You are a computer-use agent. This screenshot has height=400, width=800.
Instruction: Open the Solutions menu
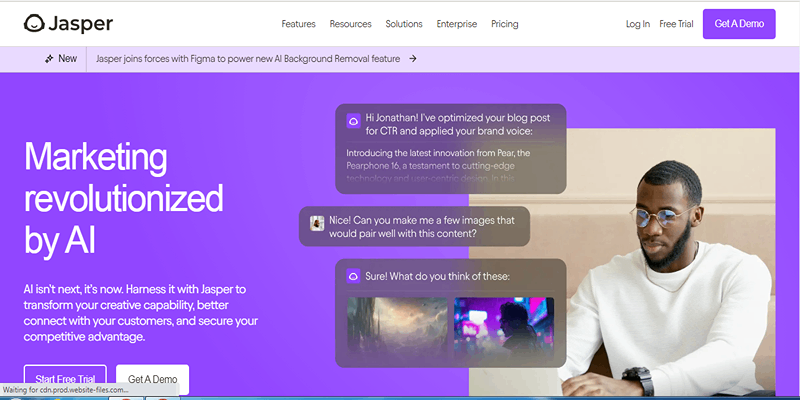pyautogui.click(x=404, y=24)
